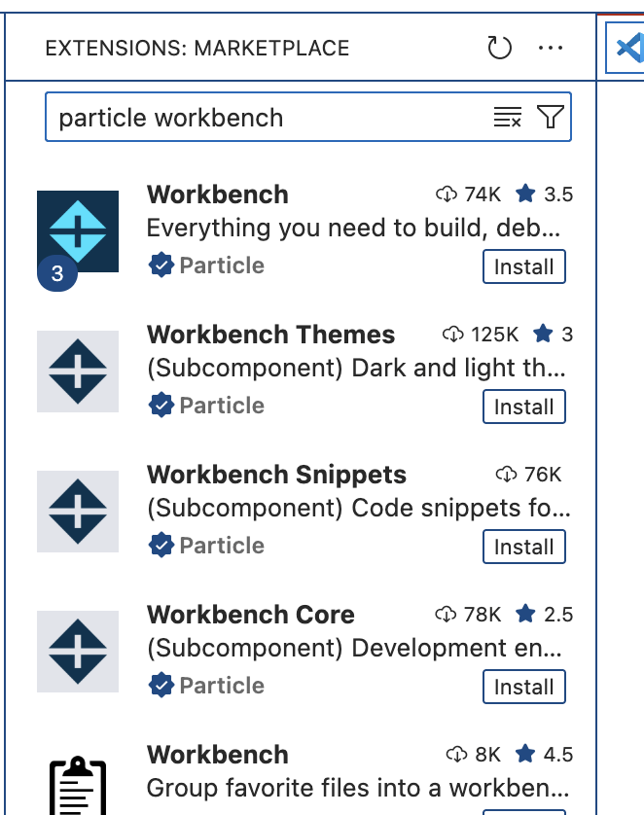
Task: Click the verified badge next to Particle publisher
Action: (x=161, y=266)
